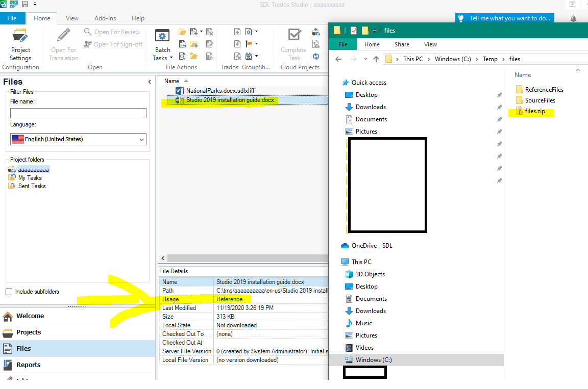Click the Open For Translation pencil icon
Image resolution: width=588 pixels, height=389 pixels.
(63, 35)
